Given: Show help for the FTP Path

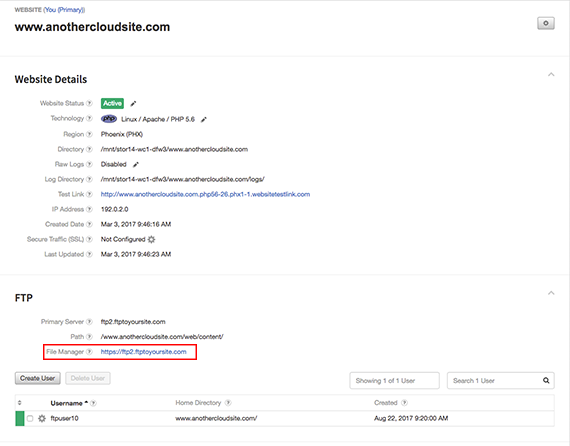Looking at the screenshot, I should (89, 337).
